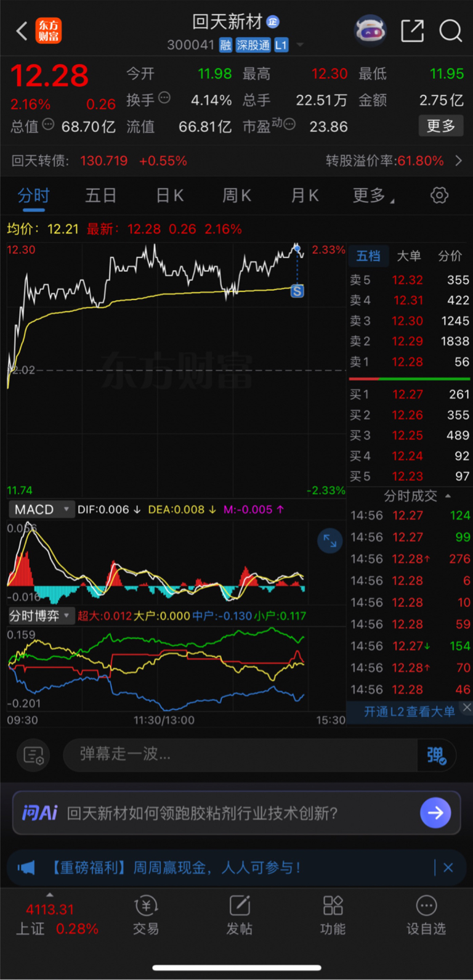Tap 开通L2查看大单 link

click(409, 712)
